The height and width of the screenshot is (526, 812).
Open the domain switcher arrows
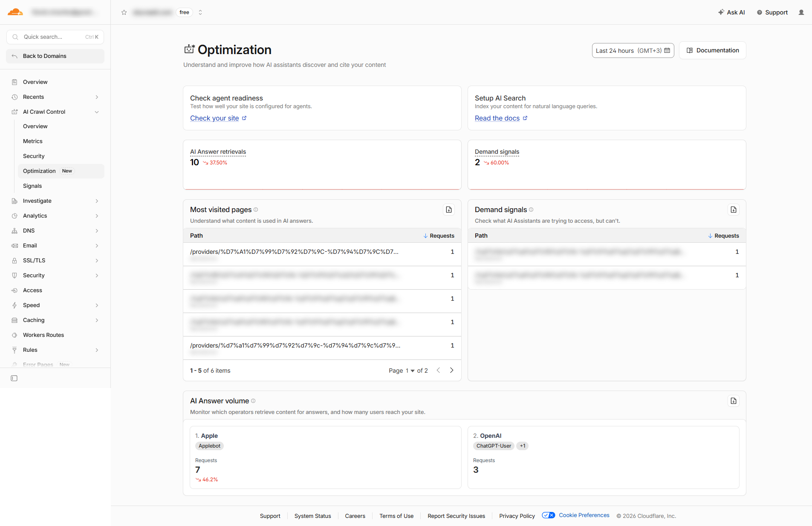(200, 12)
